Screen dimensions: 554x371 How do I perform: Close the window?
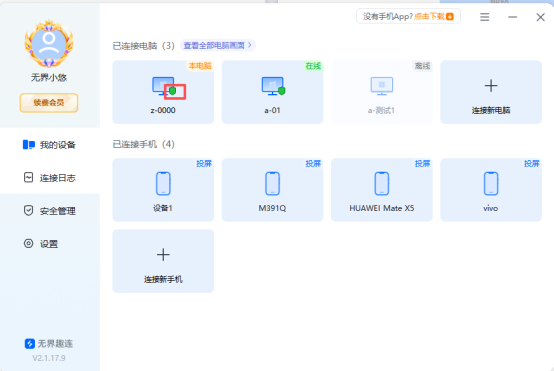pyautogui.click(x=540, y=17)
